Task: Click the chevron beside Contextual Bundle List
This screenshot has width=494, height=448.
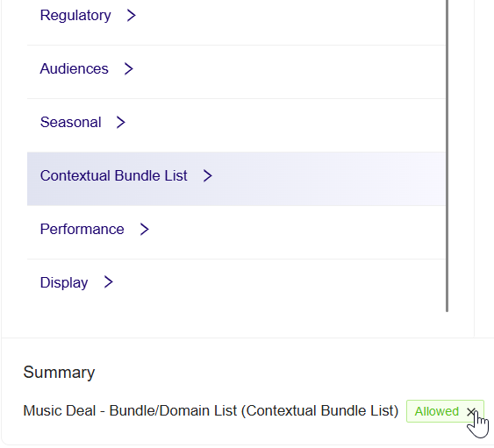Action: click(207, 175)
